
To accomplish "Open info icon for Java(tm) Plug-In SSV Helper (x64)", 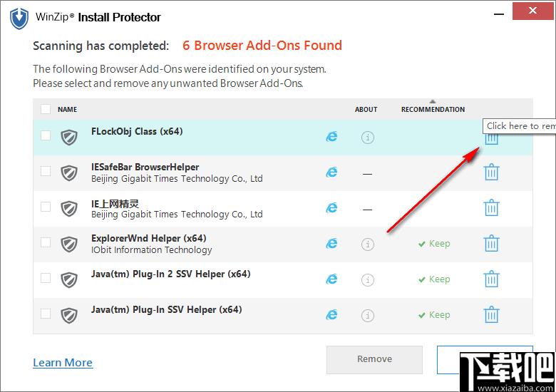I will click(368, 315).
